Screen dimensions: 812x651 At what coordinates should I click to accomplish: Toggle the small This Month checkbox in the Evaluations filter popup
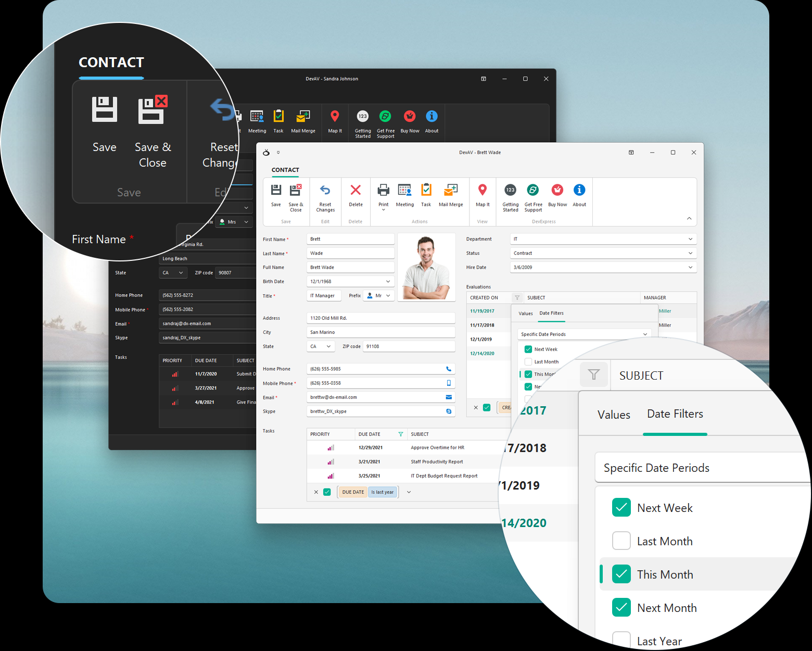(528, 374)
